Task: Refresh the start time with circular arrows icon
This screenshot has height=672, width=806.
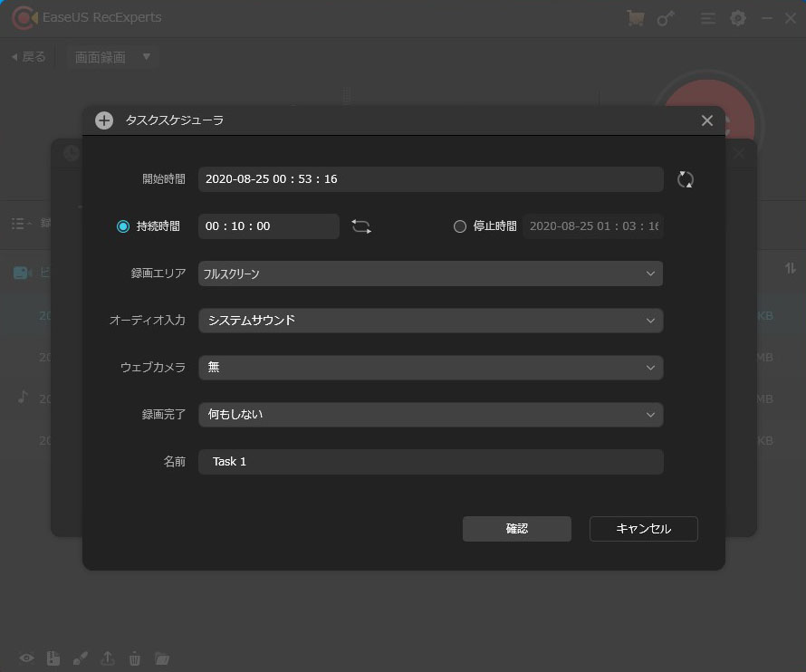Action: pyautogui.click(x=686, y=179)
